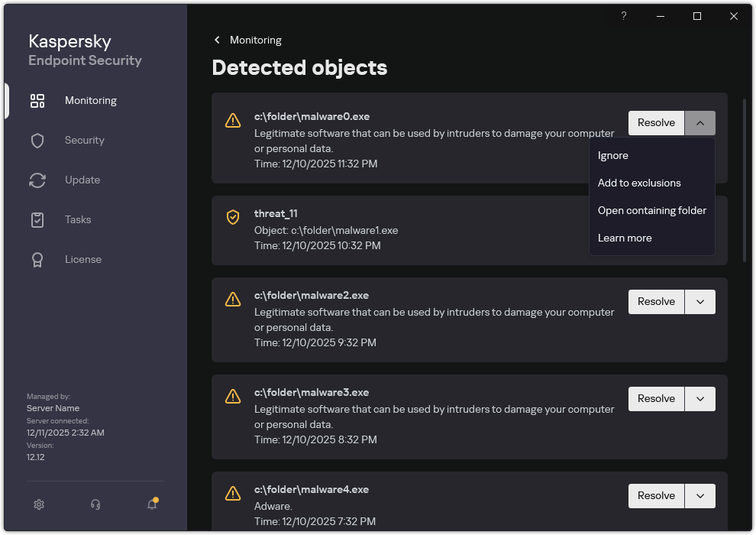Expand the Resolve dropdown for malware3.exe
Viewport: 756px width, 535px height.
(x=700, y=398)
